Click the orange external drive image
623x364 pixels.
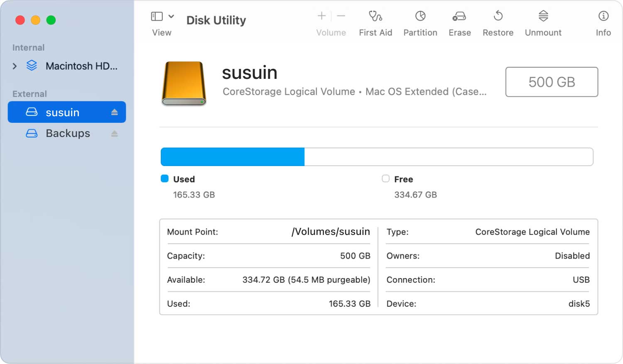tap(184, 83)
